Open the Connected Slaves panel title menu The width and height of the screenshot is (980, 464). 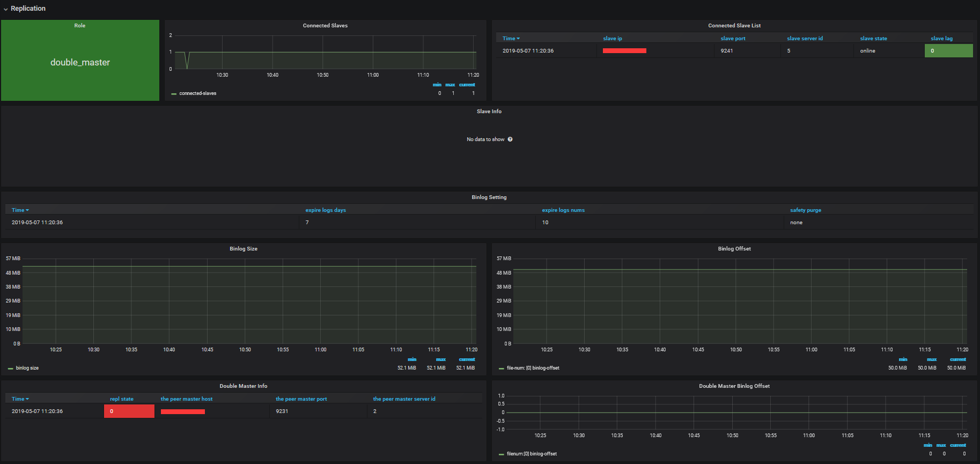point(325,26)
